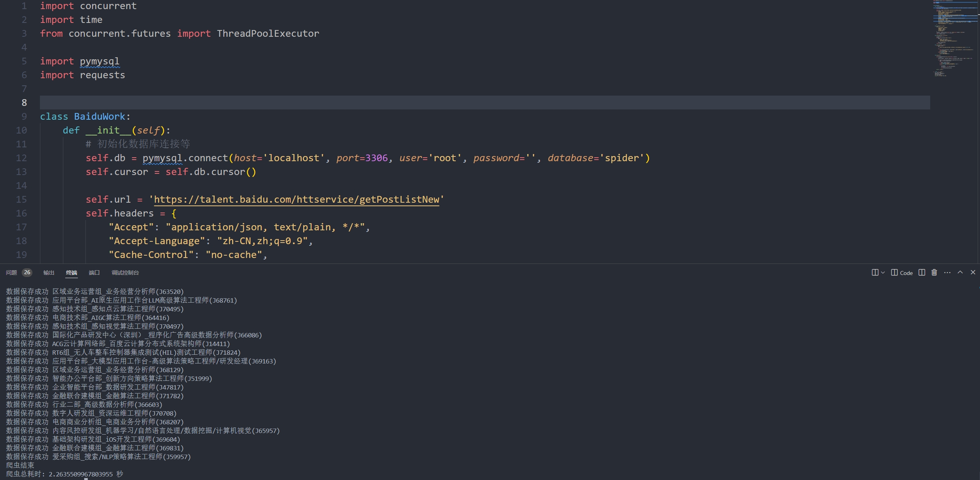Click the underlined pymysql on line 5
This screenshot has width=980, height=480.
[x=100, y=61]
